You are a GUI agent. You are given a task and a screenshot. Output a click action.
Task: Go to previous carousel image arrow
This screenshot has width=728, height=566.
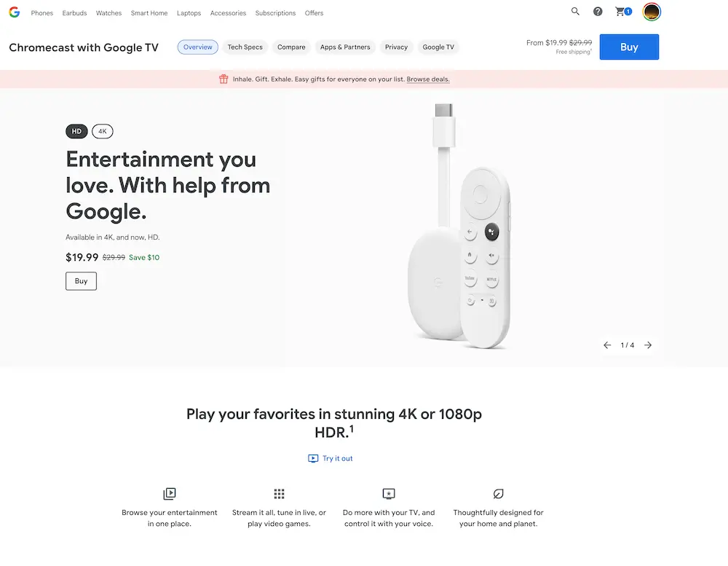(x=607, y=345)
